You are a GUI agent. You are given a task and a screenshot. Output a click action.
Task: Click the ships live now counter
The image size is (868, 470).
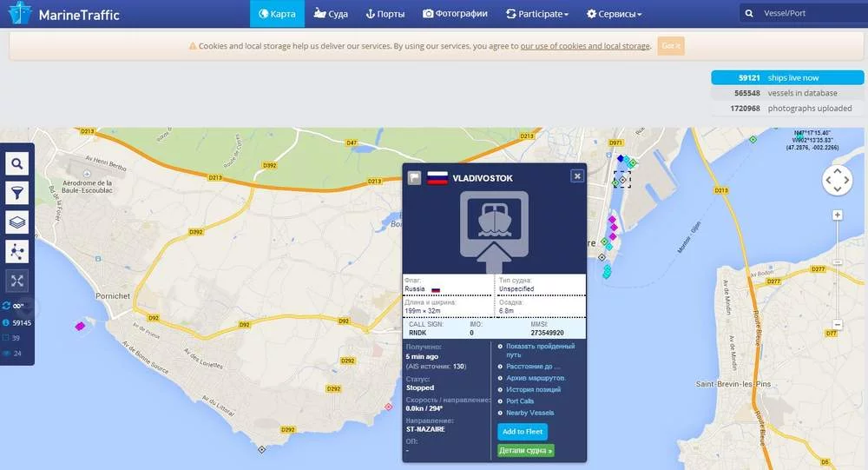(787, 77)
